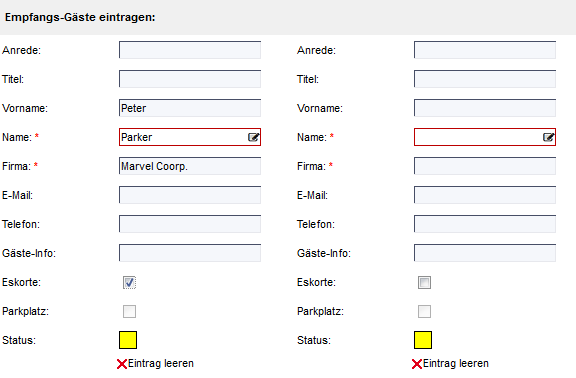Screen dimensions: 576x378
Task: Click the red X icon beside right Eintrag leeren
Action: click(x=417, y=364)
